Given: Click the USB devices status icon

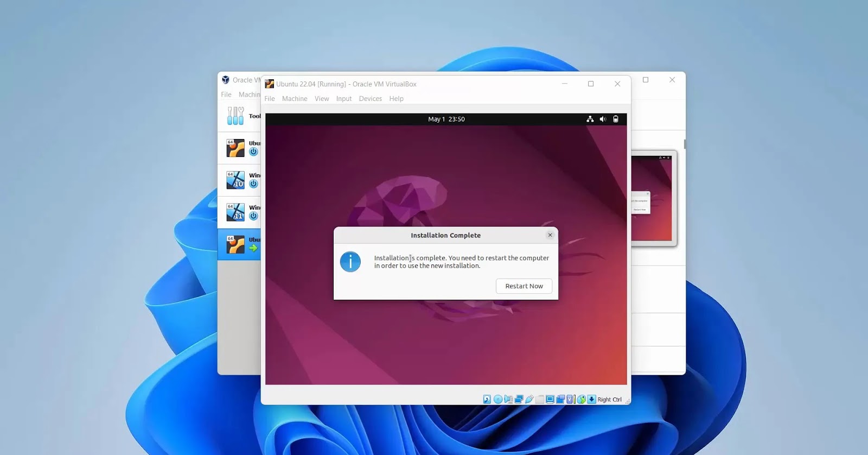Looking at the screenshot, I should 529,400.
